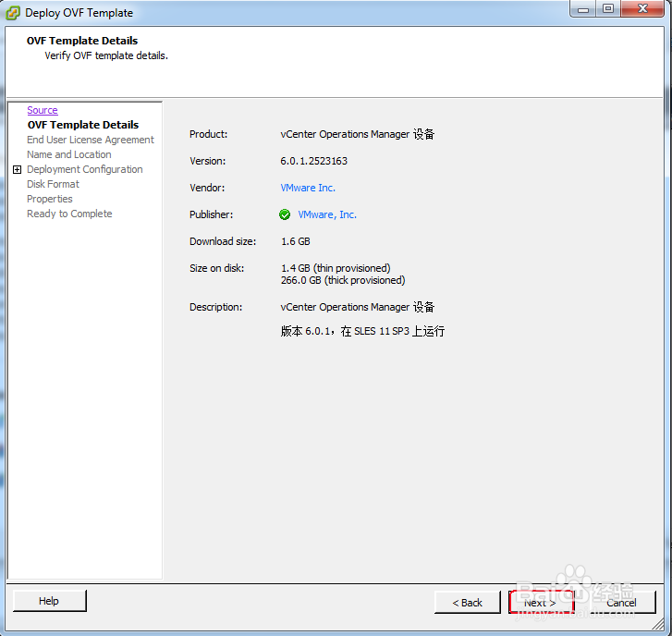Click Next to continue the wizard
The height and width of the screenshot is (636, 672).
point(542,603)
